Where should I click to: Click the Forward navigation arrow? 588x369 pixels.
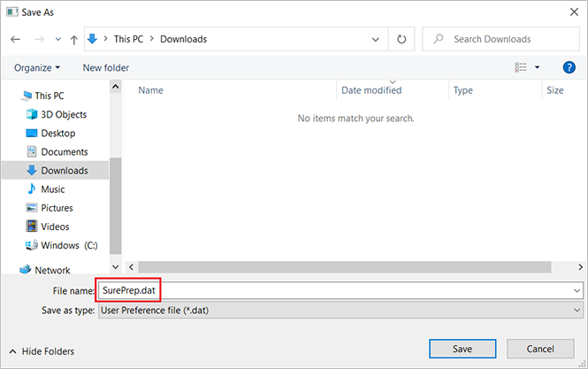[40, 39]
